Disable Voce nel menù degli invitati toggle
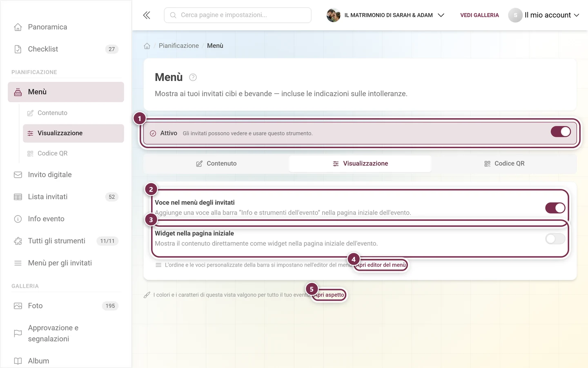588x368 pixels. click(555, 208)
